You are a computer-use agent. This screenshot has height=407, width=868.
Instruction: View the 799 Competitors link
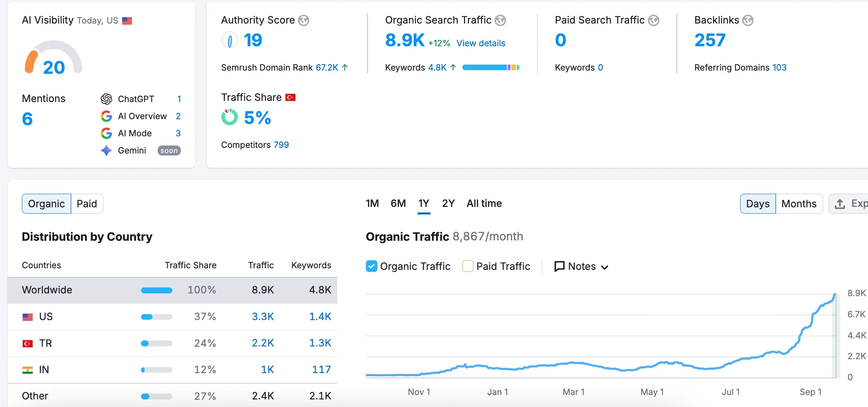(x=281, y=145)
